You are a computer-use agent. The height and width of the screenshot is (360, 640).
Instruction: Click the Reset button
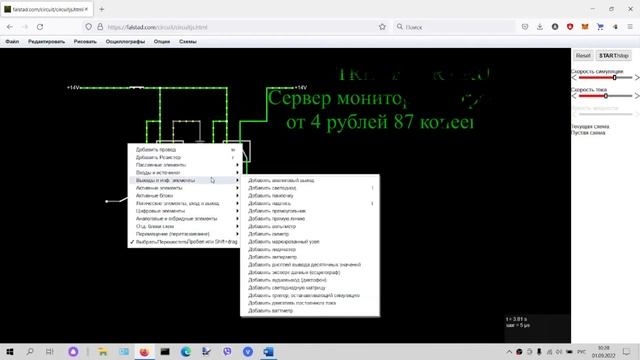click(583, 56)
